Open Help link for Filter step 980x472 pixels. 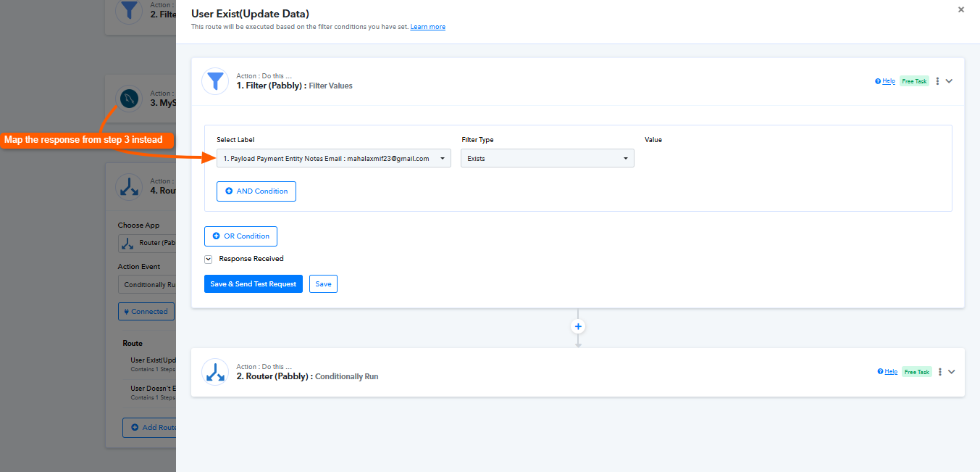885,81
